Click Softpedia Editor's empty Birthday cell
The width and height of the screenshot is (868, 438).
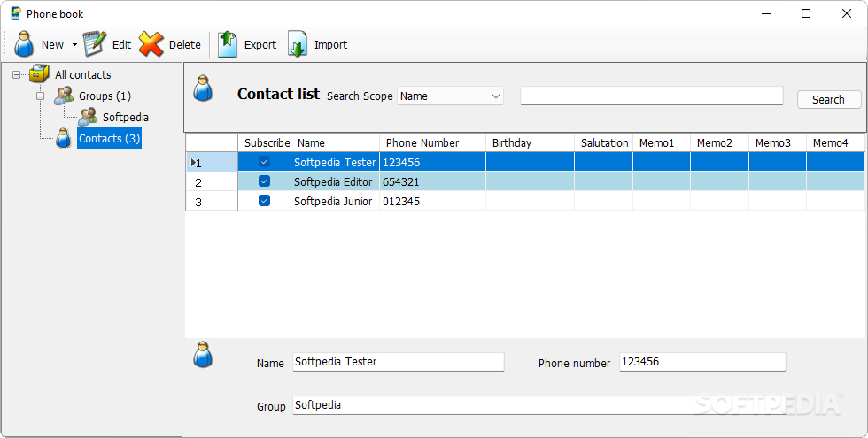click(531, 181)
